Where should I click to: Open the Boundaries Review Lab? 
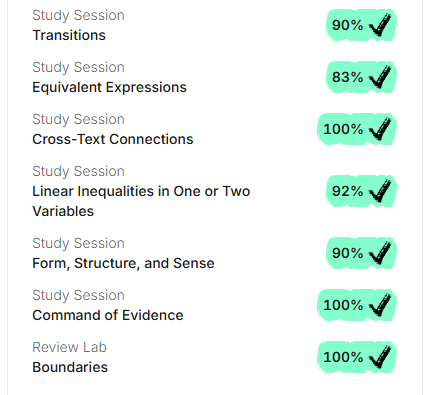coord(70,367)
